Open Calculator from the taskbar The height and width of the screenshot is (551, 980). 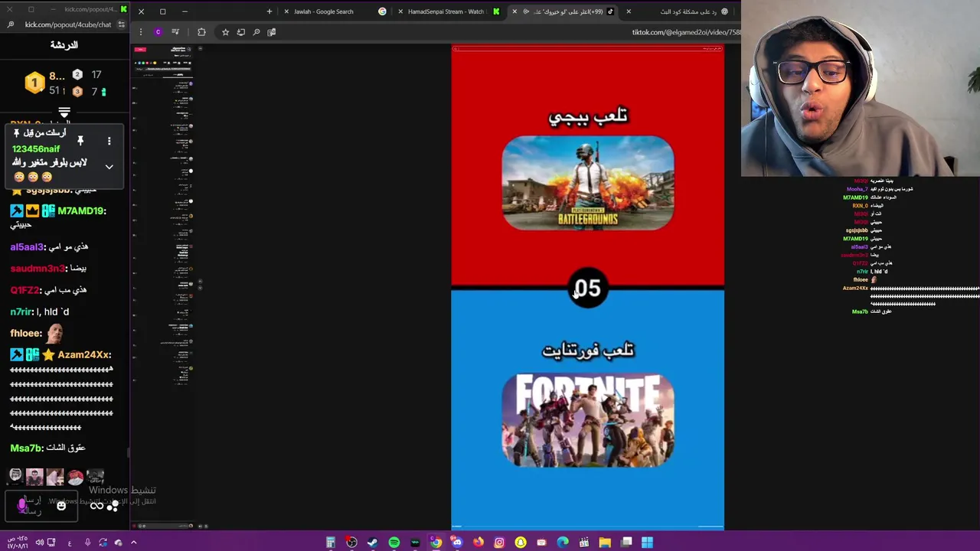330,543
